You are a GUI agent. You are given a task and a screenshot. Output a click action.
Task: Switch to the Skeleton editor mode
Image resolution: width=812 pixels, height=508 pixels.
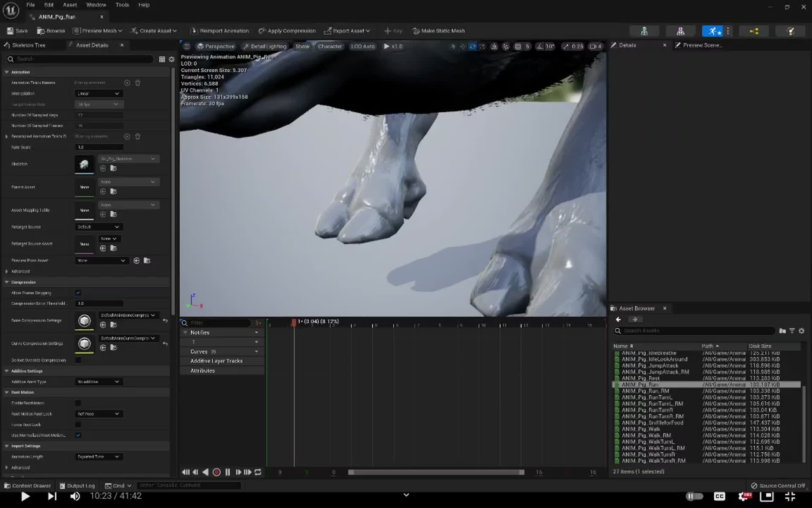click(645, 30)
